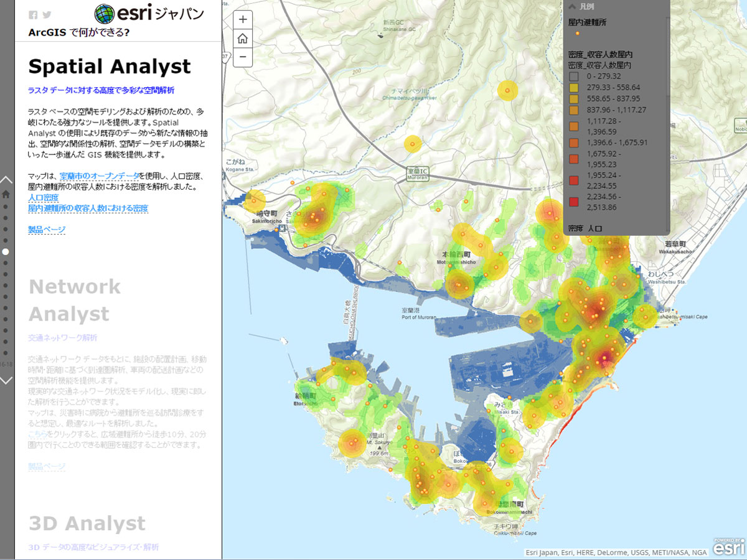747x560 pixels.
Task: Jump to the Network Analyst section
Action: (75, 300)
